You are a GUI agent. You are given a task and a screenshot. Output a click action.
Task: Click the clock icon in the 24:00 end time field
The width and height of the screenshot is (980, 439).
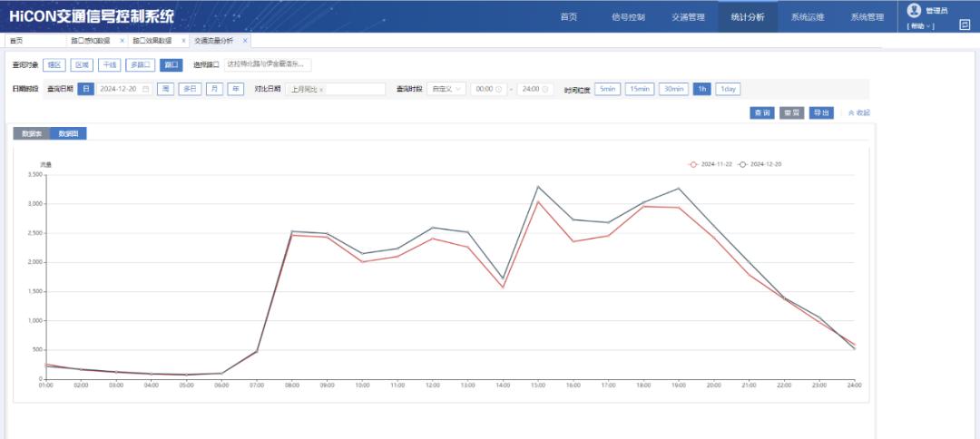point(547,89)
